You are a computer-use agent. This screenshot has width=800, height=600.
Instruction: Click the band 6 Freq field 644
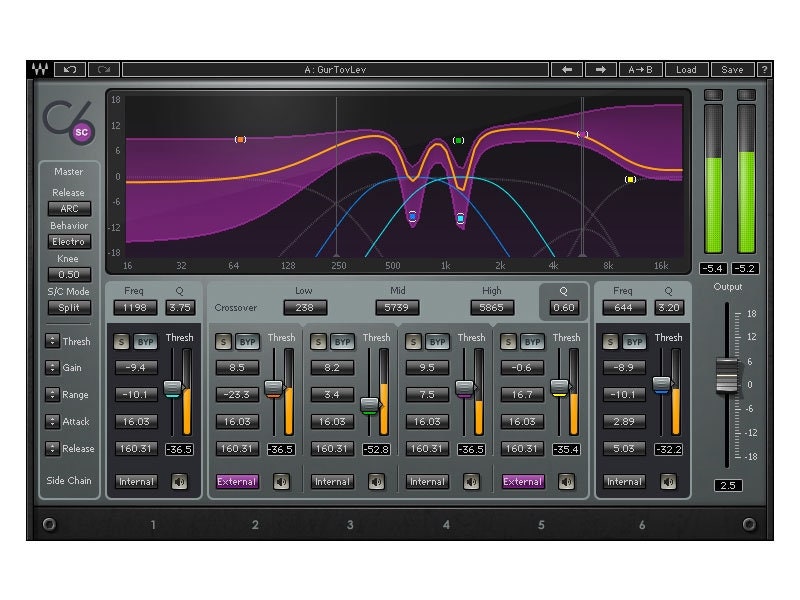(623, 308)
